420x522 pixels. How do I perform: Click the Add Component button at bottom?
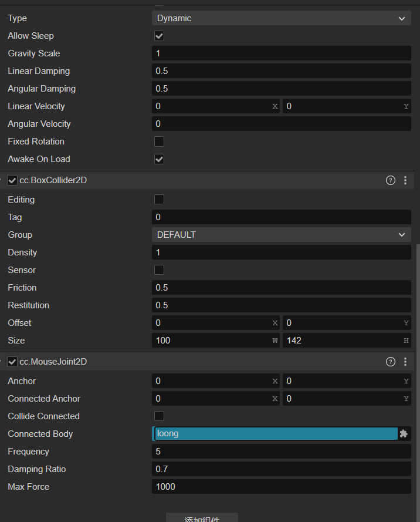(x=202, y=518)
